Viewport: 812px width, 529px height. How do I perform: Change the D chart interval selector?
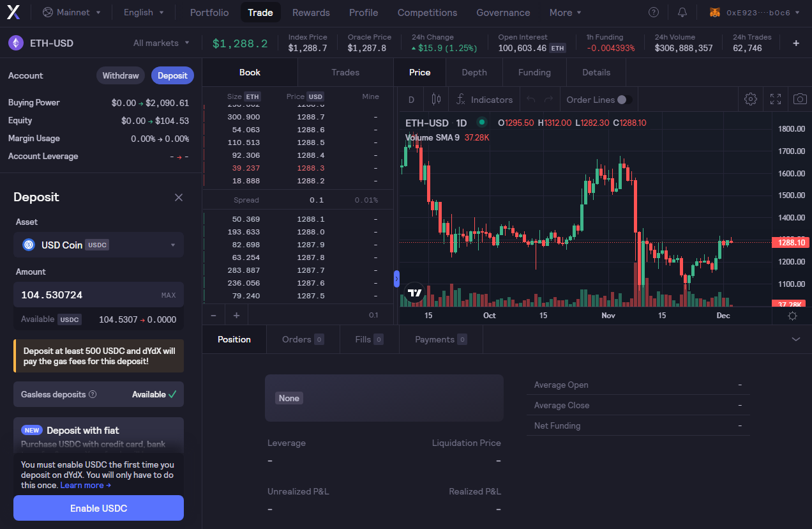click(x=412, y=100)
